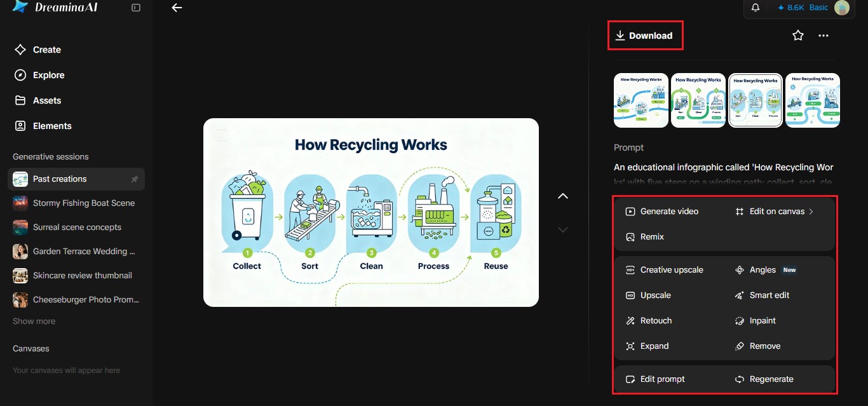Image resolution: width=868 pixels, height=406 pixels.
Task: Open Smart edit
Action: [x=762, y=295]
